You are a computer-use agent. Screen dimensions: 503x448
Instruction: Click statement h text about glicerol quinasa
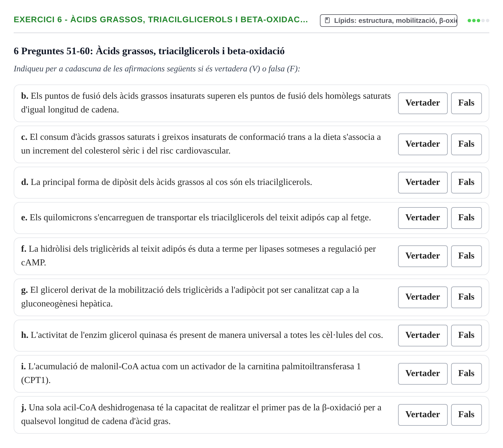coord(202,335)
